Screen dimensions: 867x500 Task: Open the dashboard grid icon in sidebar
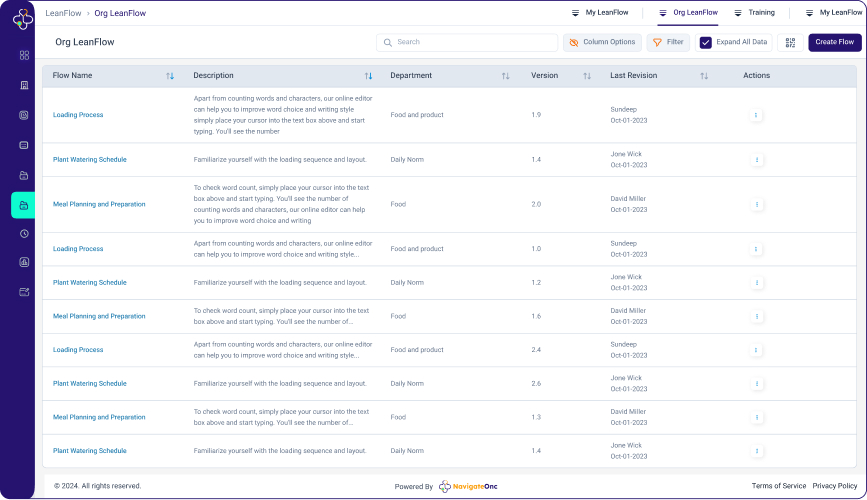click(24, 55)
